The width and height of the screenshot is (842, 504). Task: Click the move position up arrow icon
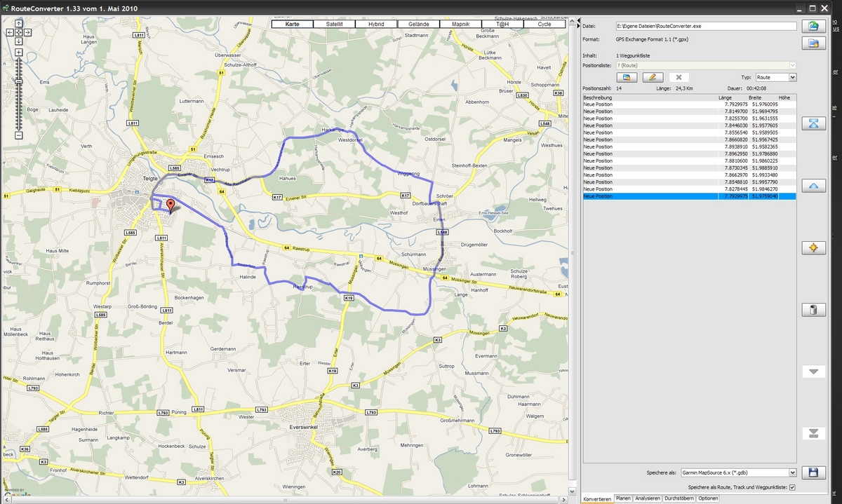click(813, 186)
